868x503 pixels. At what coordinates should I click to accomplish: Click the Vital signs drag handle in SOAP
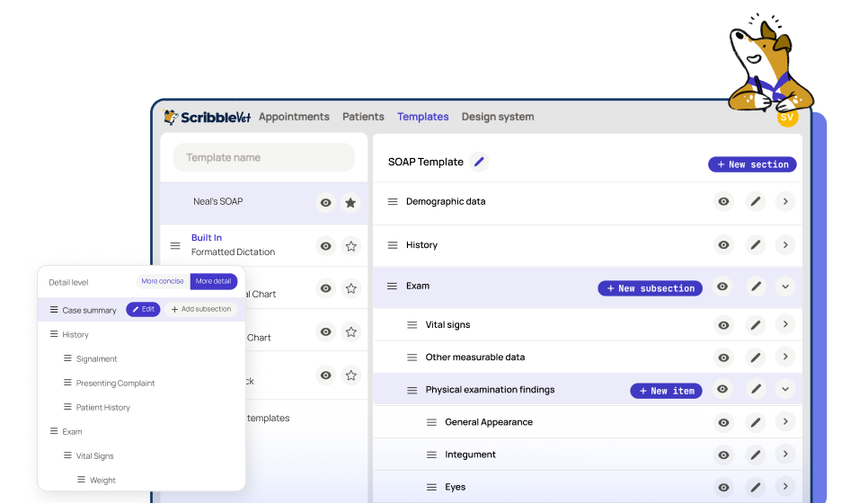point(412,325)
